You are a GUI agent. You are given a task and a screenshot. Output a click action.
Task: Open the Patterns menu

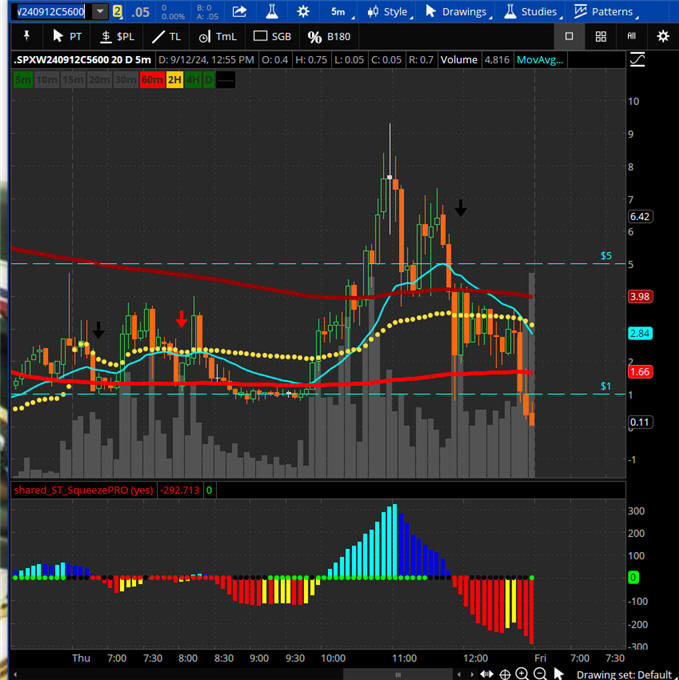(x=603, y=12)
